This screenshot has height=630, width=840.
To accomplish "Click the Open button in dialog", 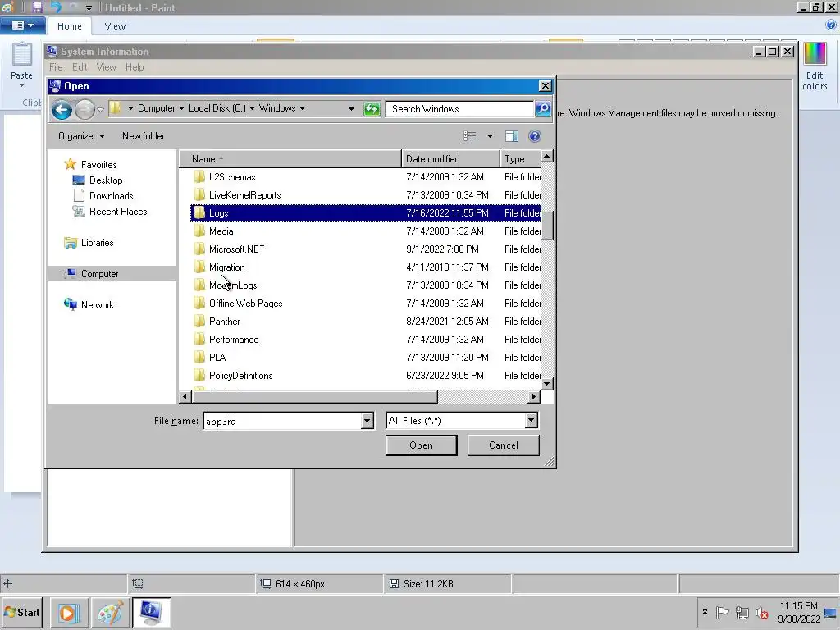I will [x=421, y=445].
